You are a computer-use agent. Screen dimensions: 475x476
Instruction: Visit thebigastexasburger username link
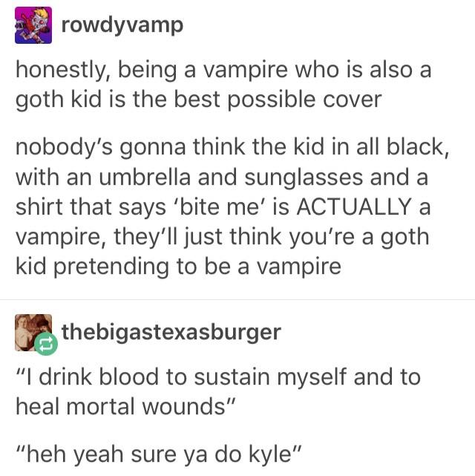tap(171, 332)
